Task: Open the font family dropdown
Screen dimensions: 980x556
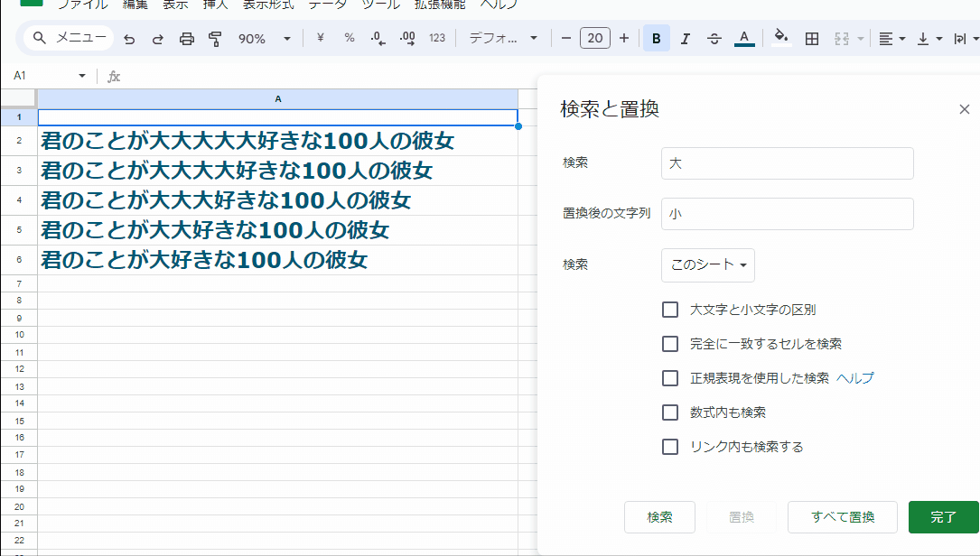Action: tap(503, 38)
